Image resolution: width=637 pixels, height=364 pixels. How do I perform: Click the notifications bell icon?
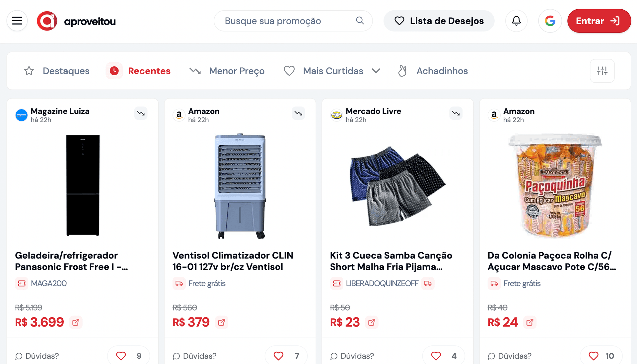516,21
